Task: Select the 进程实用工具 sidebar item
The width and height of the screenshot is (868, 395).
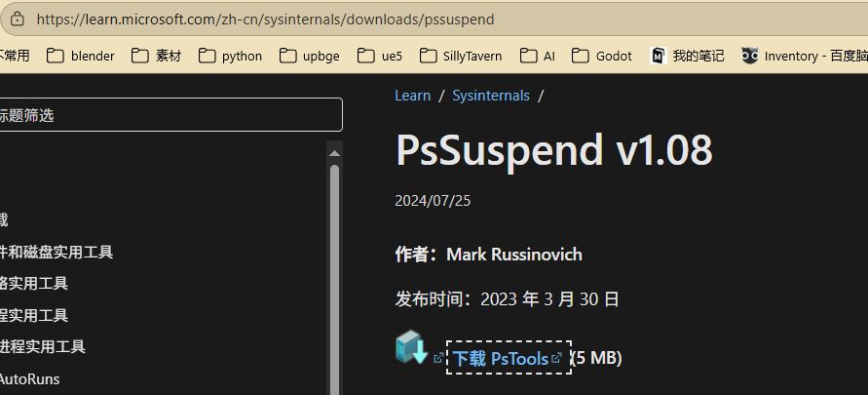Action: pos(43,346)
